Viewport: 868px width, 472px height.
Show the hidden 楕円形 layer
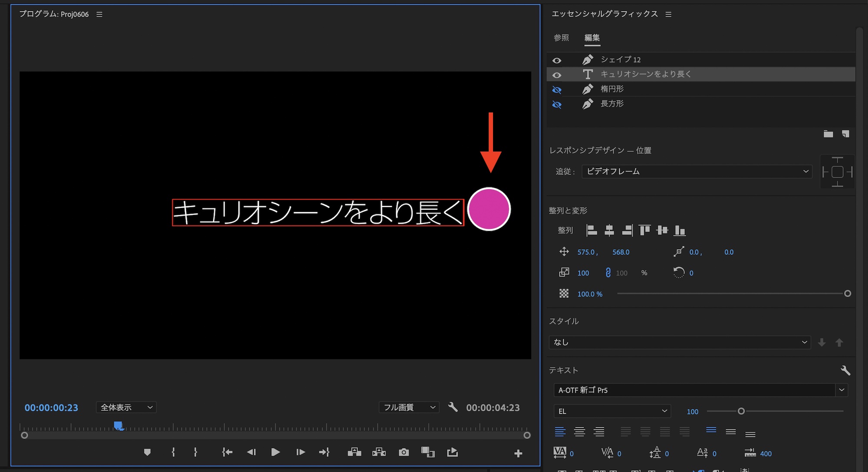[x=557, y=89]
